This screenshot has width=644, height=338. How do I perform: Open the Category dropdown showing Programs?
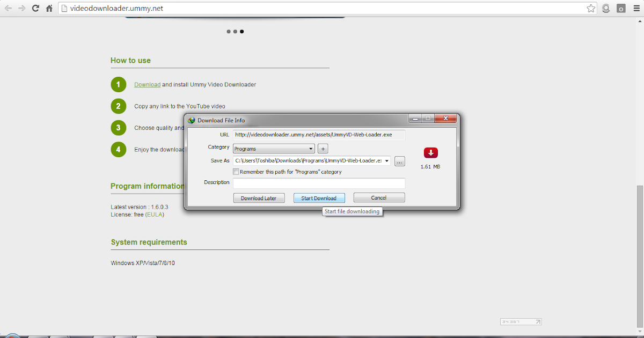coord(274,149)
